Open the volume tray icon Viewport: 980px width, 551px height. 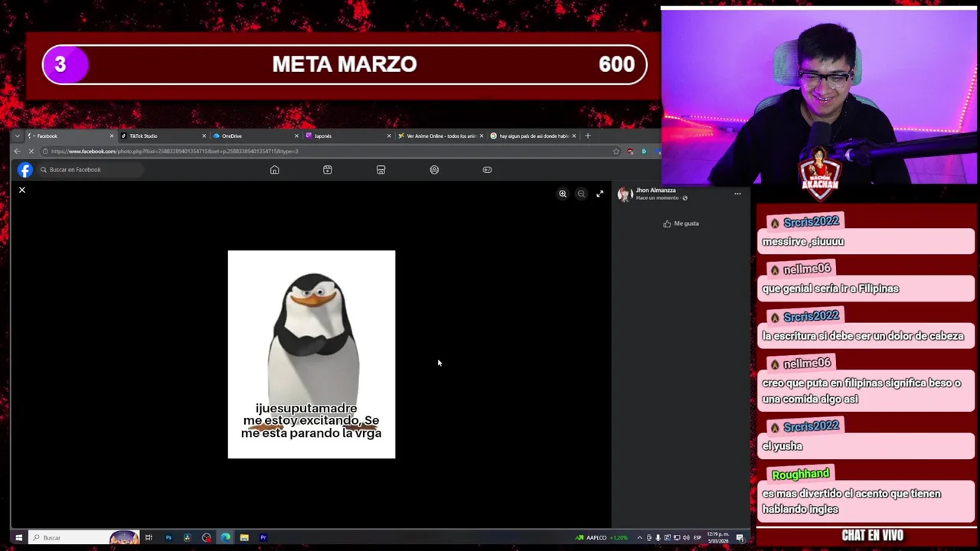(685, 538)
